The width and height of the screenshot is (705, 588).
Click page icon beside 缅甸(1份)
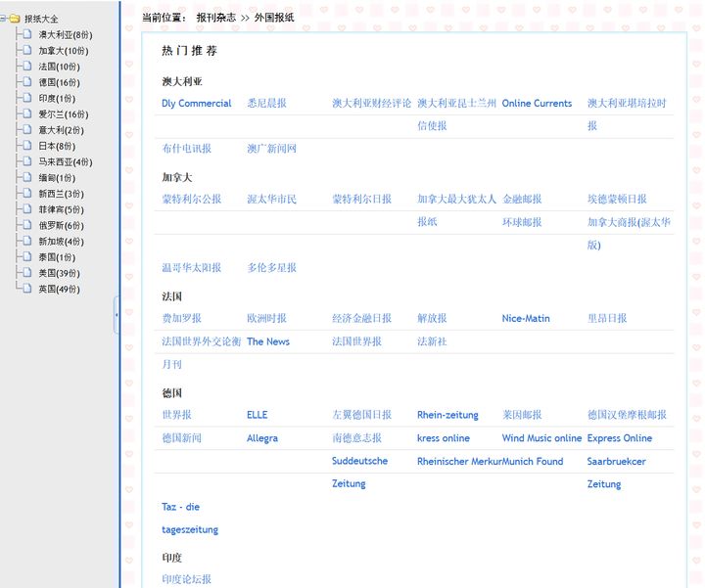click(x=27, y=177)
